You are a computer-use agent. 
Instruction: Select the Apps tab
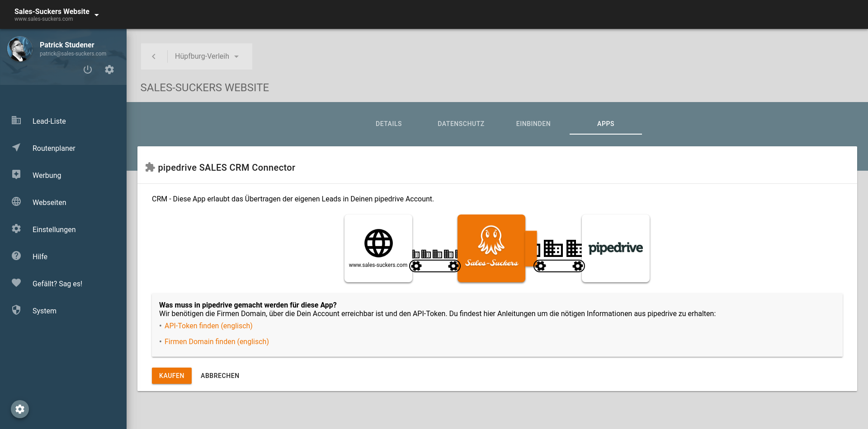click(x=606, y=124)
